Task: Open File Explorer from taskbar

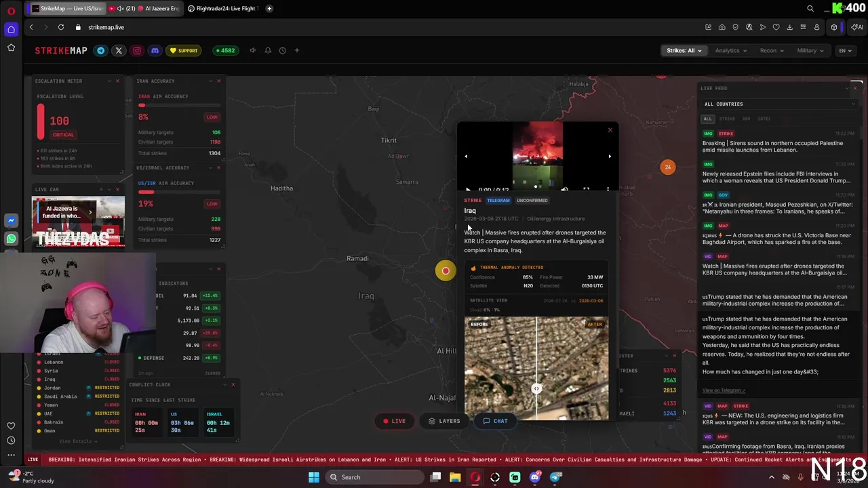Action: [455, 477]
